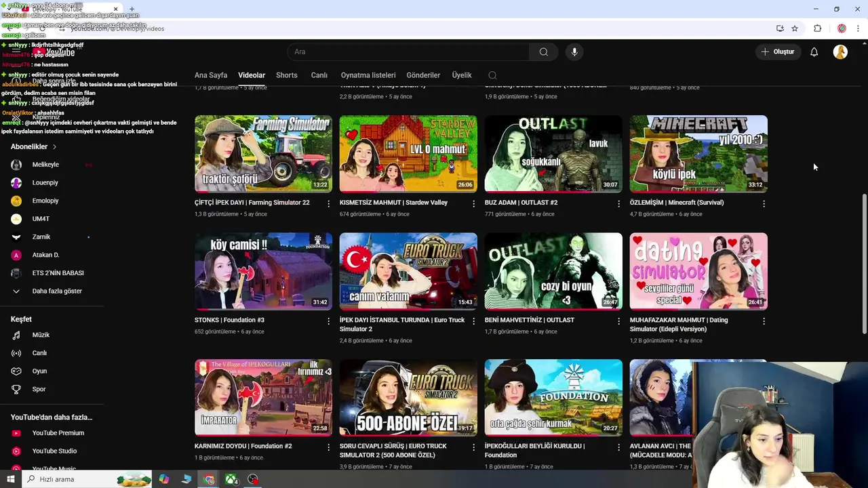Open the ÇİFTÇİ İPEK DAYI title link

click(252, 203)
